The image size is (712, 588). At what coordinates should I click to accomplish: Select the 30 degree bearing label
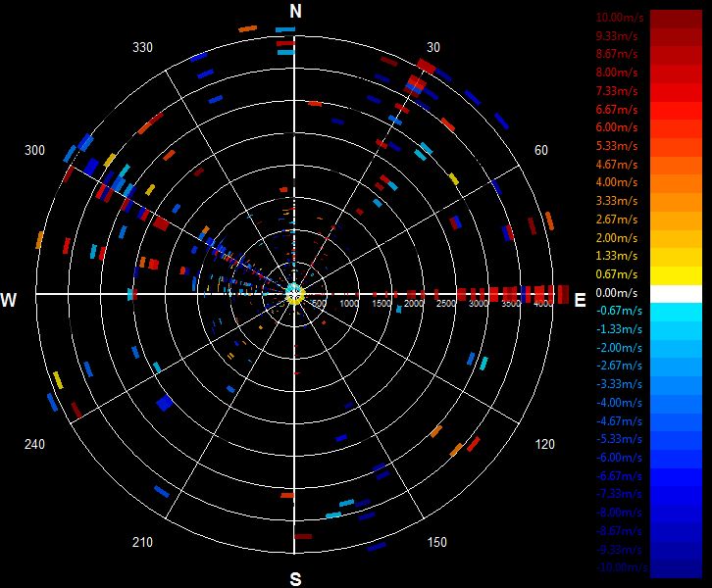[x=433, y=47]
